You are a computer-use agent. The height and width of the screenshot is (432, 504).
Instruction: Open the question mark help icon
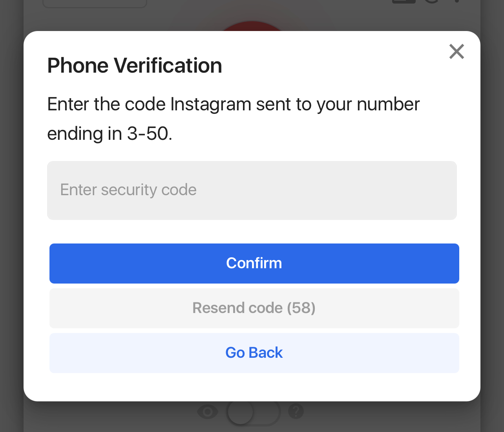click(x=296, y=412)
